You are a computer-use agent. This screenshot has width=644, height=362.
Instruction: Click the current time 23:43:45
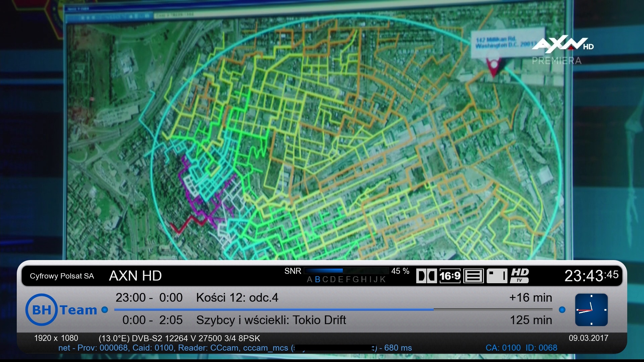[591, 276]
